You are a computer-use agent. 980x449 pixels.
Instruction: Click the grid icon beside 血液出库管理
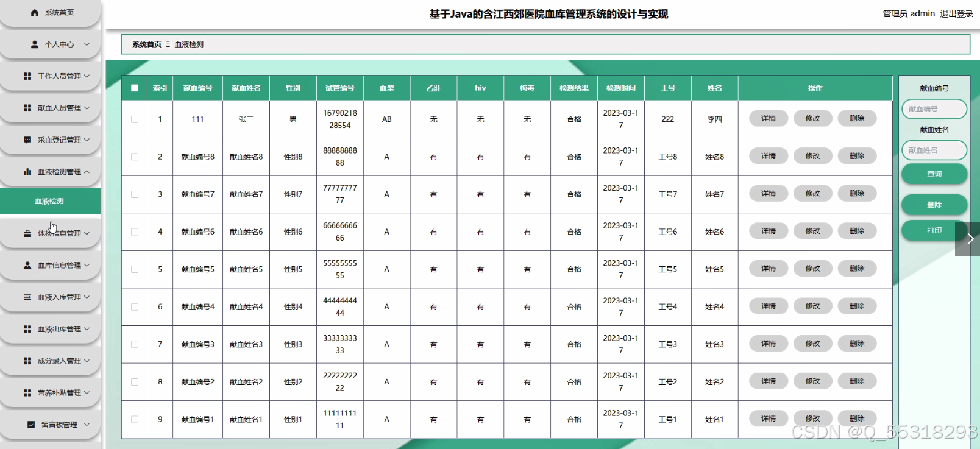click(27, 329)
